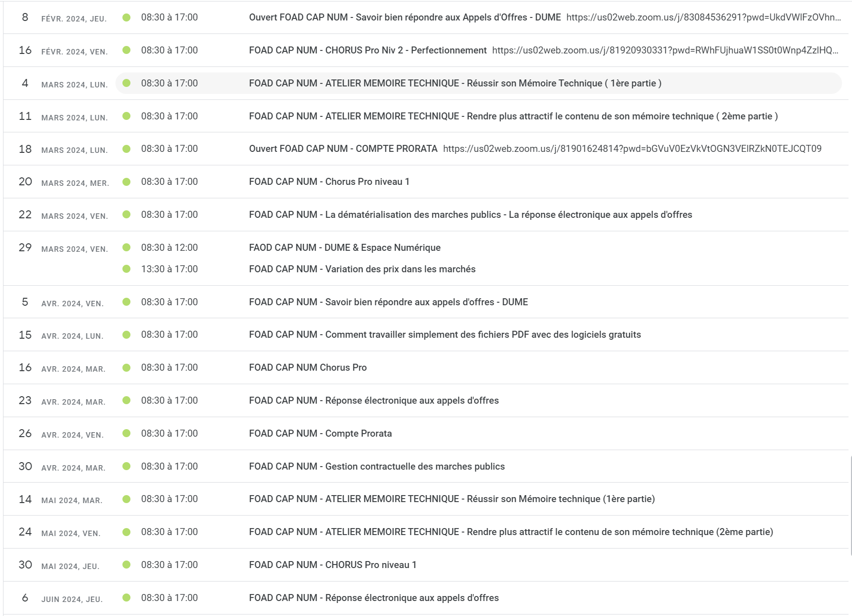Click the green dot of the 13:30 event
Screen dimensions: 852x616
126,269
